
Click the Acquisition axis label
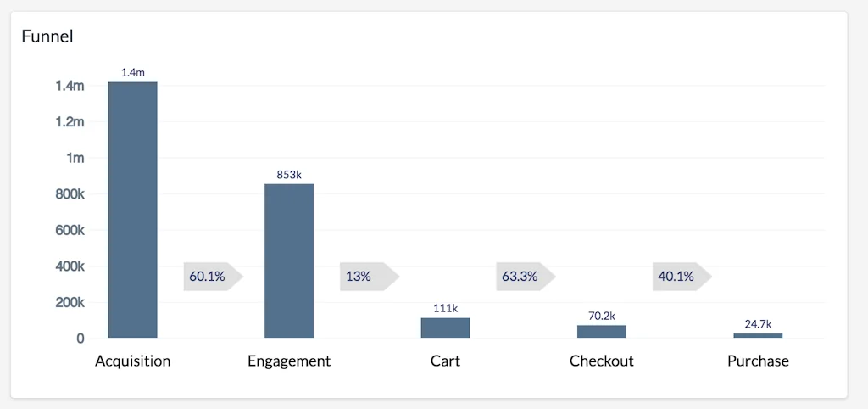[x=133, y=361]
